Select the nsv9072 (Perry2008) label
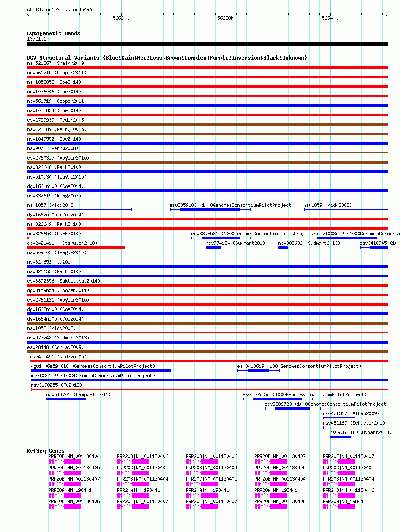Viewport: 401px width, 532px height. point(53,149)
